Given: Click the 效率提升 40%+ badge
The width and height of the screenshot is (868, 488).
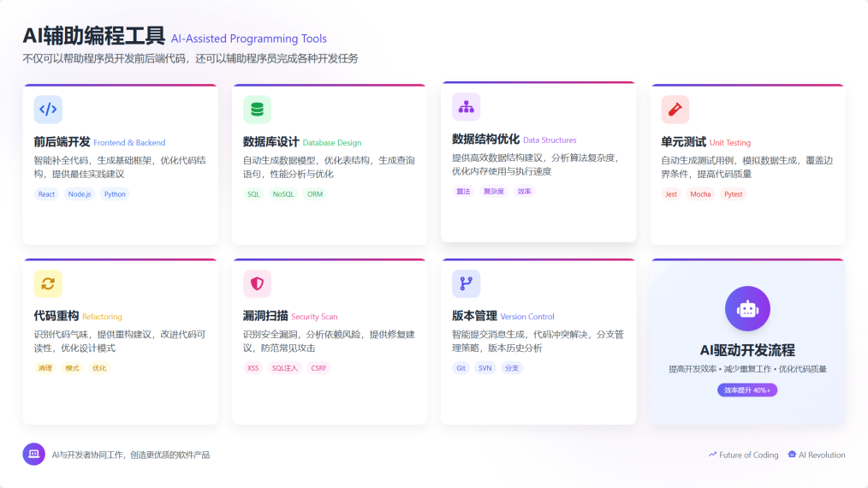Looking at the screenshot, I should [747, 390].
